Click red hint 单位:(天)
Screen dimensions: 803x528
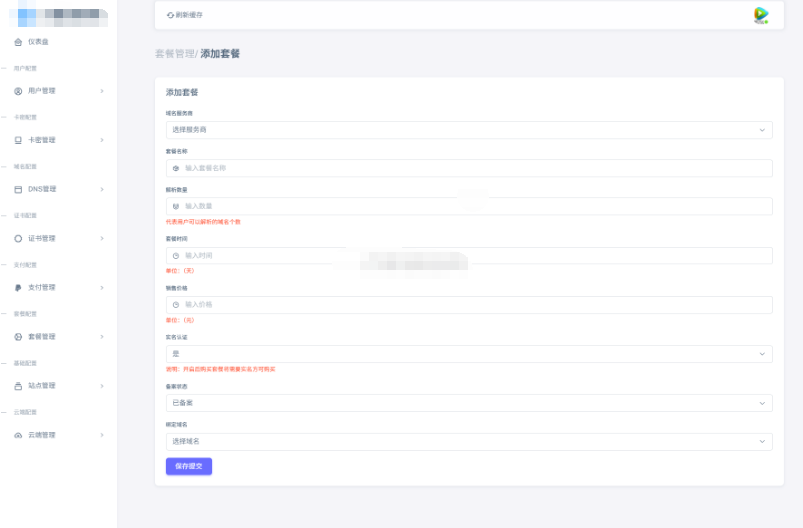(x=180, y=271)
